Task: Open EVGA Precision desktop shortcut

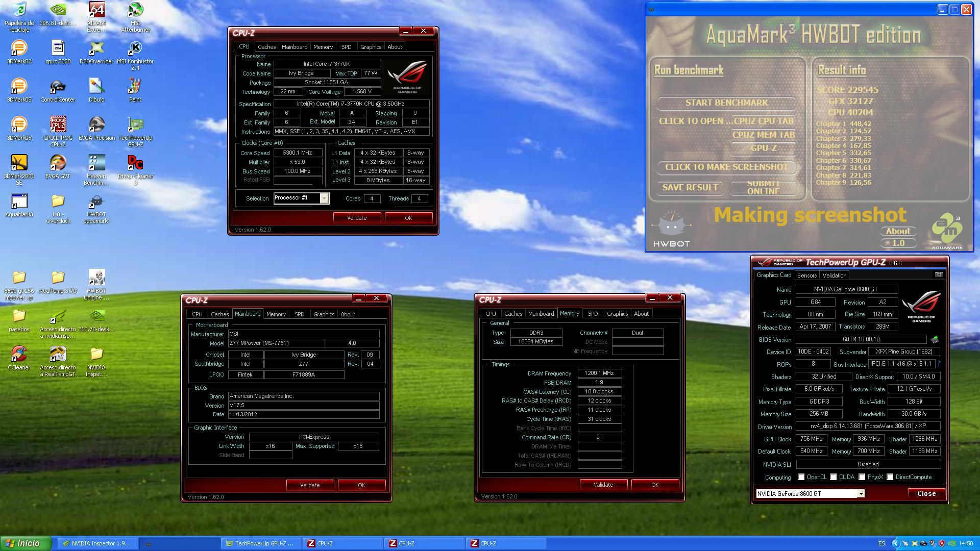Action: pyautogui.click(x=96, y=129)
